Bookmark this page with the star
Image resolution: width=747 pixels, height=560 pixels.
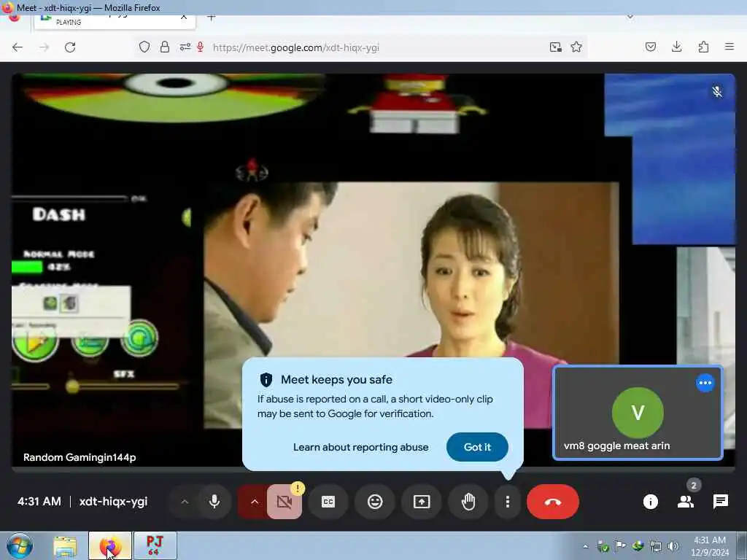click(576, 47)
